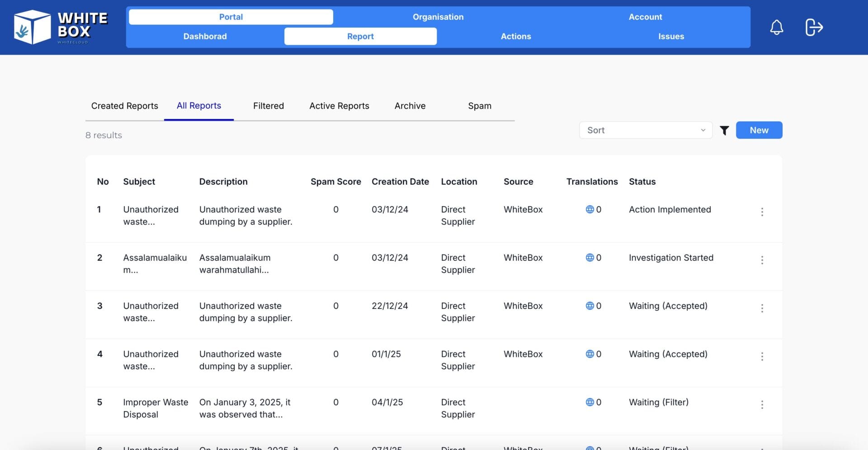This screenshot has width=868, height=450.
Task: Click the Creation Date column header
Action: tap(400, 182)
